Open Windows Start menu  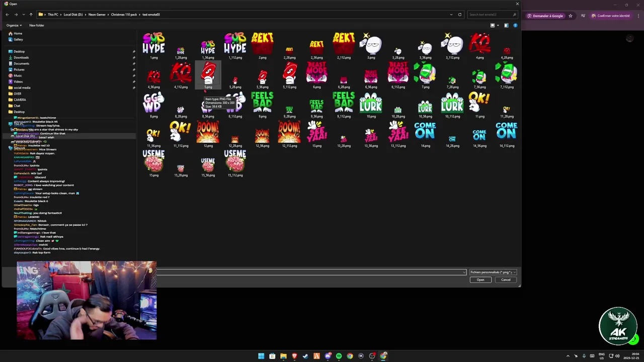[261, 356]
